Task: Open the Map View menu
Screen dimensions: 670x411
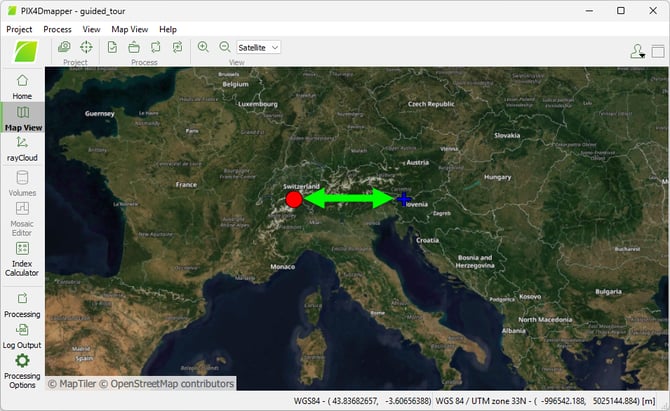Action: pos(129,29)
